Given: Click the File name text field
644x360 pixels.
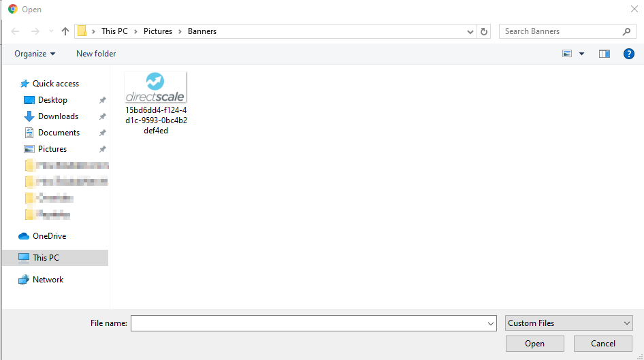Looking at the screenshot, I should click(308, 323).
